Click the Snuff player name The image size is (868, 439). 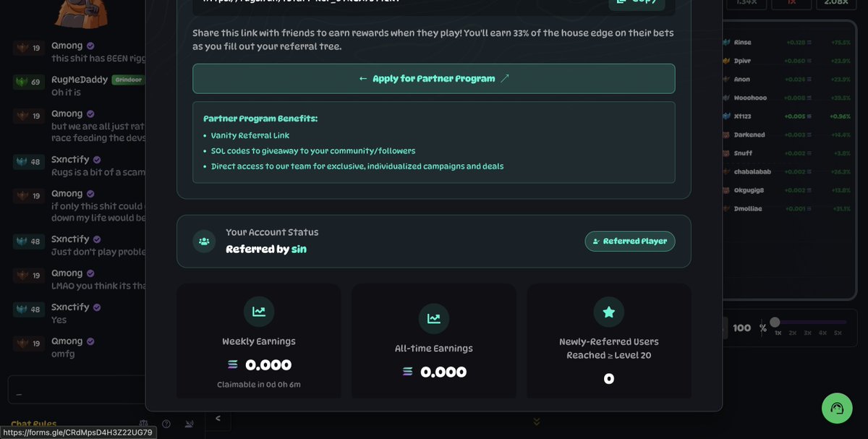click(743, 153)
